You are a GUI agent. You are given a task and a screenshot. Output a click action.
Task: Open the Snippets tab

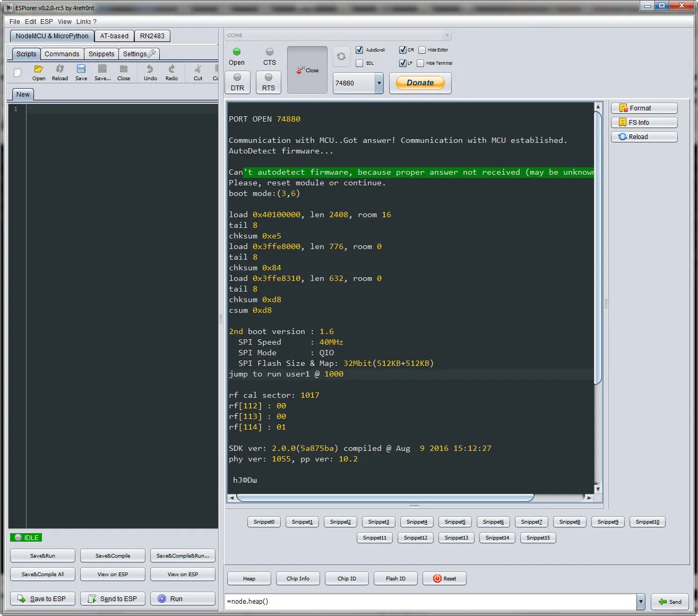click(x=101, y=54)
